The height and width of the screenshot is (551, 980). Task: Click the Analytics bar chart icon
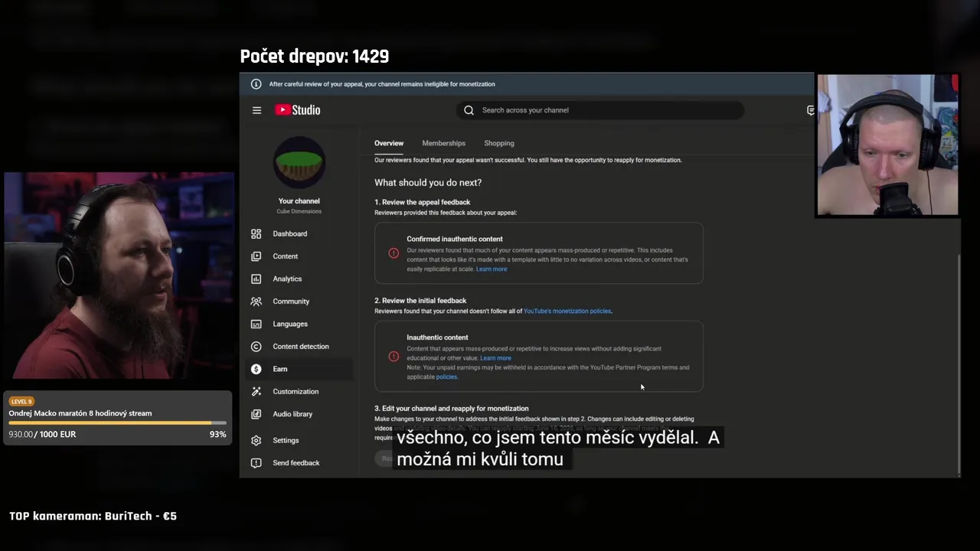(x=256, y=279)
